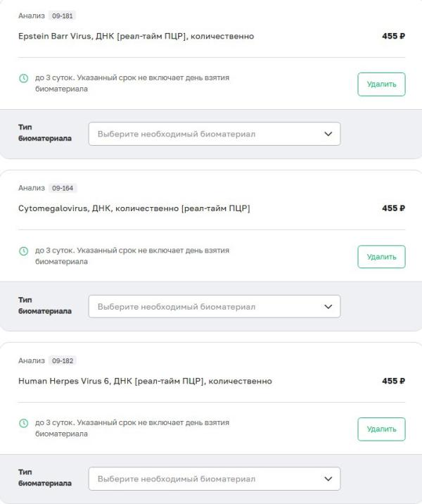Click the 455 ₽ price of Human Herpes Virus 6
422x504 pixels.
pos(393,381)
